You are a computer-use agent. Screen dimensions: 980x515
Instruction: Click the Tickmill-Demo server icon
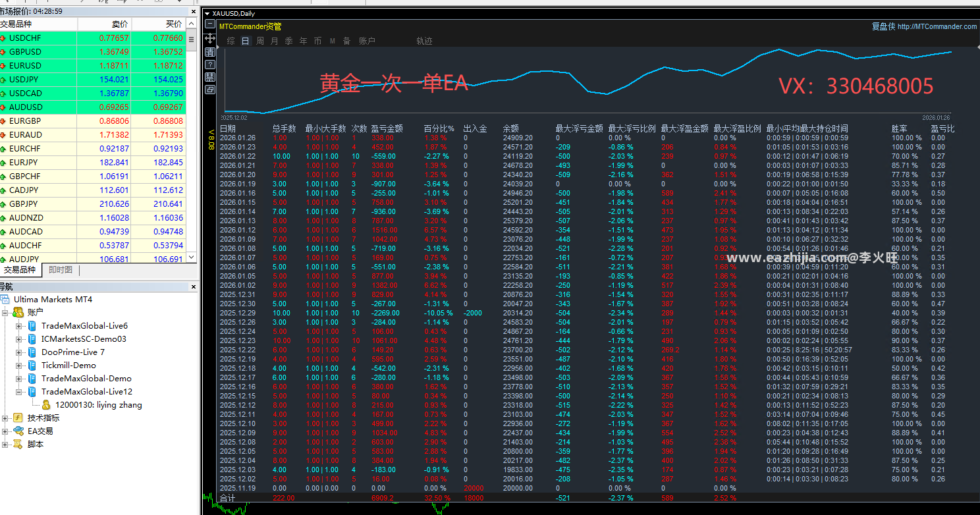pyautogui.click(x=32, y=366)
